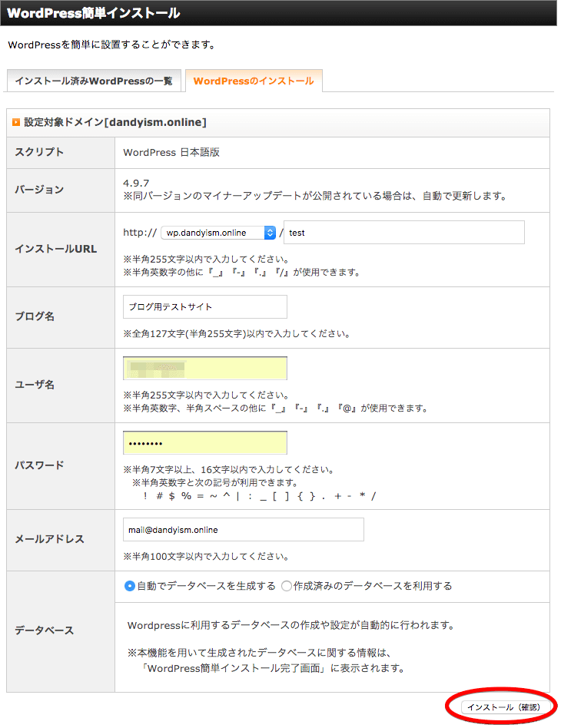Select 自動でデータベースを生成する radio button
The width and height of the screenshot is (561, 728).
pos(130,586)
